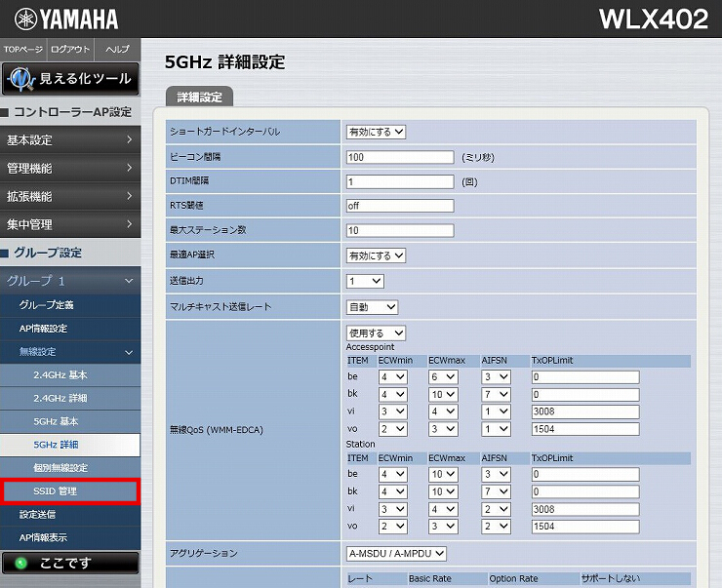Open Station vo AIFSN dropdown
The width and height of the screenshot is (722, 588).
496,527
